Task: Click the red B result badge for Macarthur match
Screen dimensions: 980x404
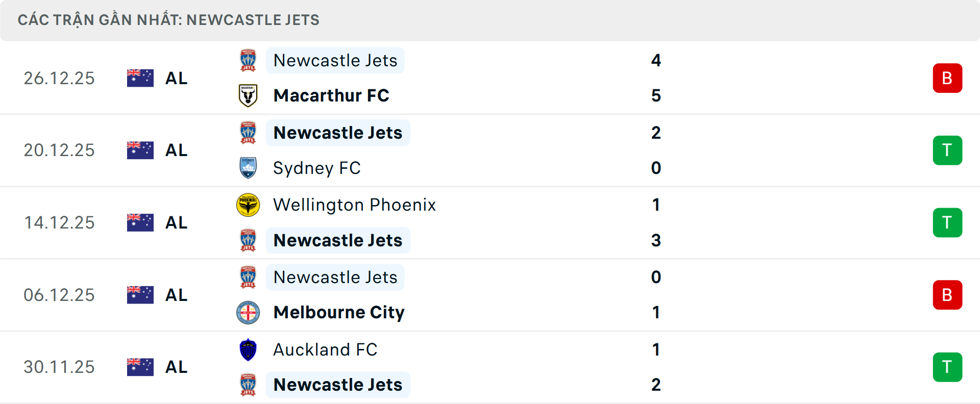Action: [947, 78]
